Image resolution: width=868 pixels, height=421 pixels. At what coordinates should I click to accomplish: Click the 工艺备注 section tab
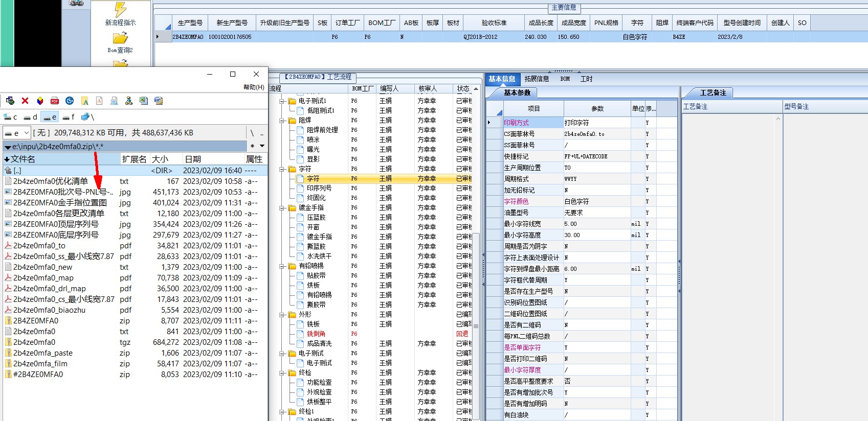(713, 92)
